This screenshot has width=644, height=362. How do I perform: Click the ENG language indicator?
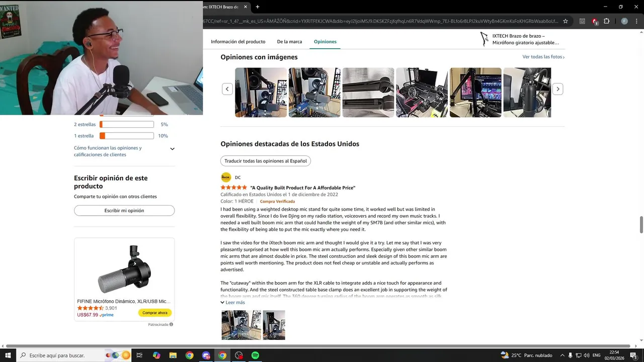[597, 355]
